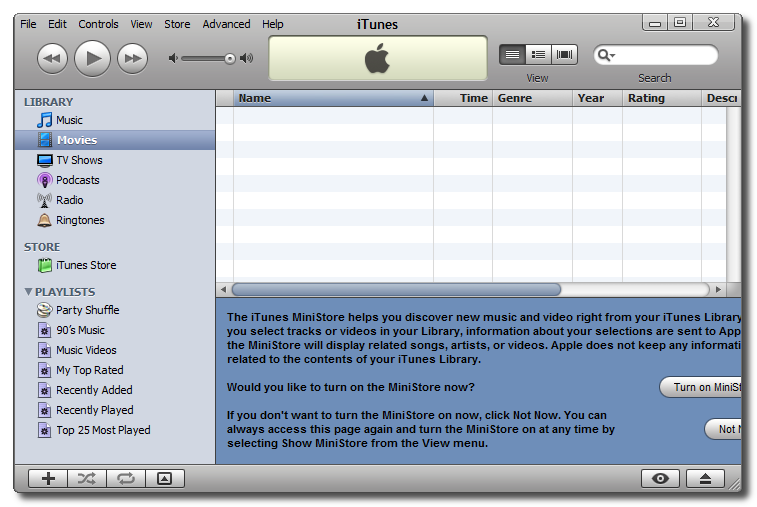Select the Top 25 Most Played playlist
757x507 pixels.
[x=115, y=430]
